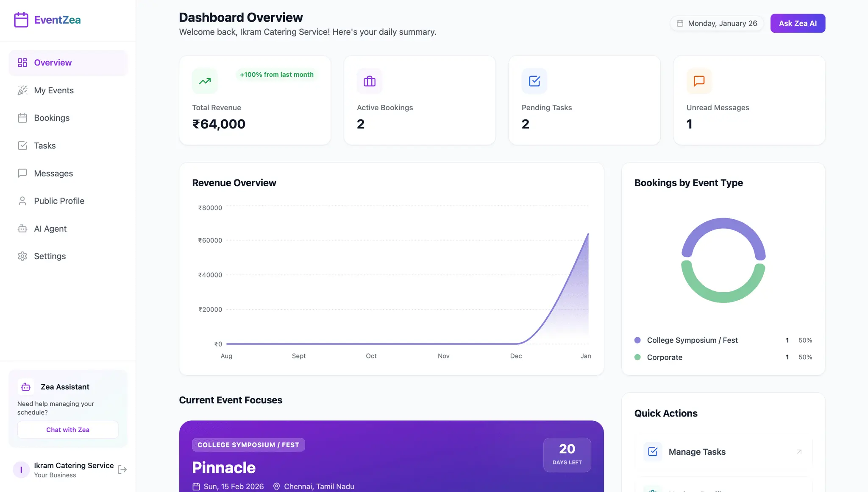Open the Bookings section
Viewport: 868px width, 492px height.
[x=68, y=118]
